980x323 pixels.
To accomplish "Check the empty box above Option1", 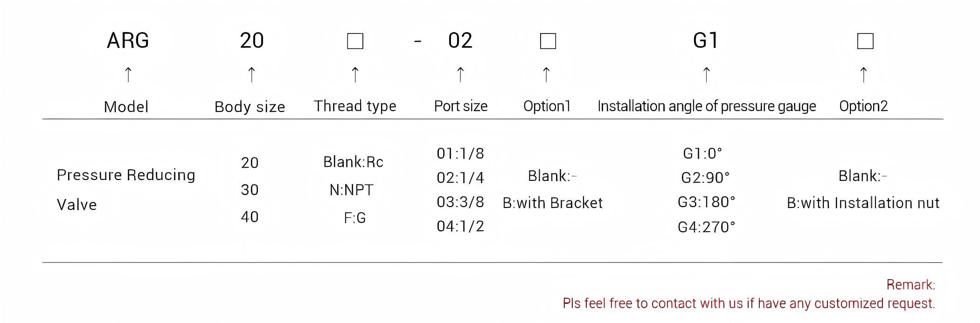I will tap(548, 41).
